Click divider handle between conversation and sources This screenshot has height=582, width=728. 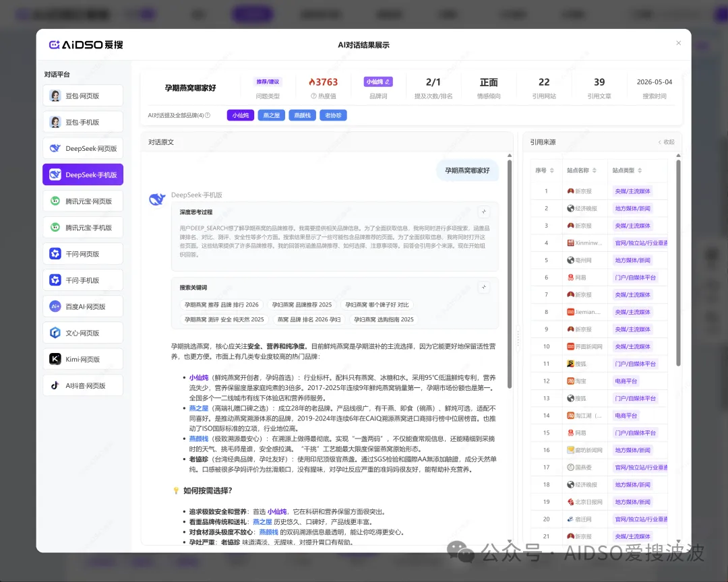tap(518, 338)
